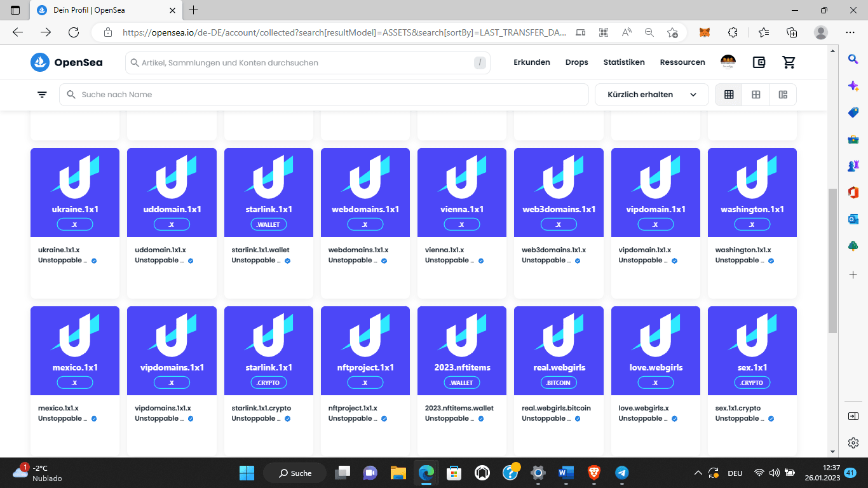Image resolution: width=868 pixels, height=488 pixels.
Task: Open the starlink.1x1.wallet item link
Action: [261, 250]
